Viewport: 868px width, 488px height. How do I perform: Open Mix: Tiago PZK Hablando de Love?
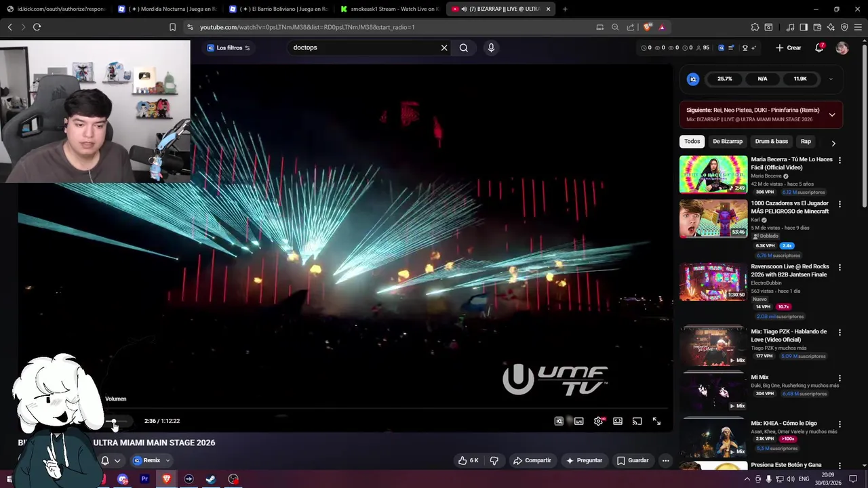tap(789, 335)
